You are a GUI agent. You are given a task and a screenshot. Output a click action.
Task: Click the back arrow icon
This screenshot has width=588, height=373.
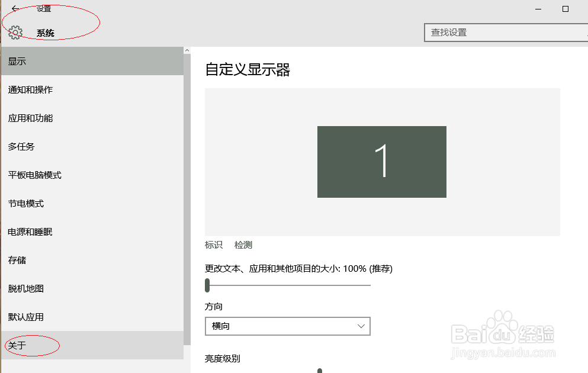pyautogui.click(x=15, y=8)
